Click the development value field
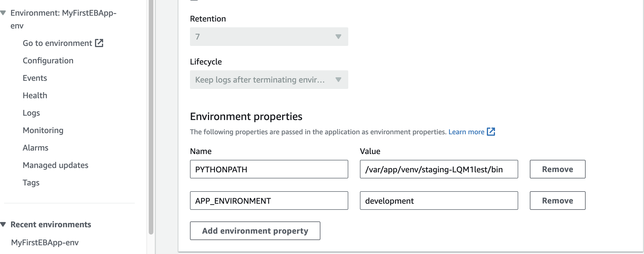644x254 pixels. [x=439, y=201]
